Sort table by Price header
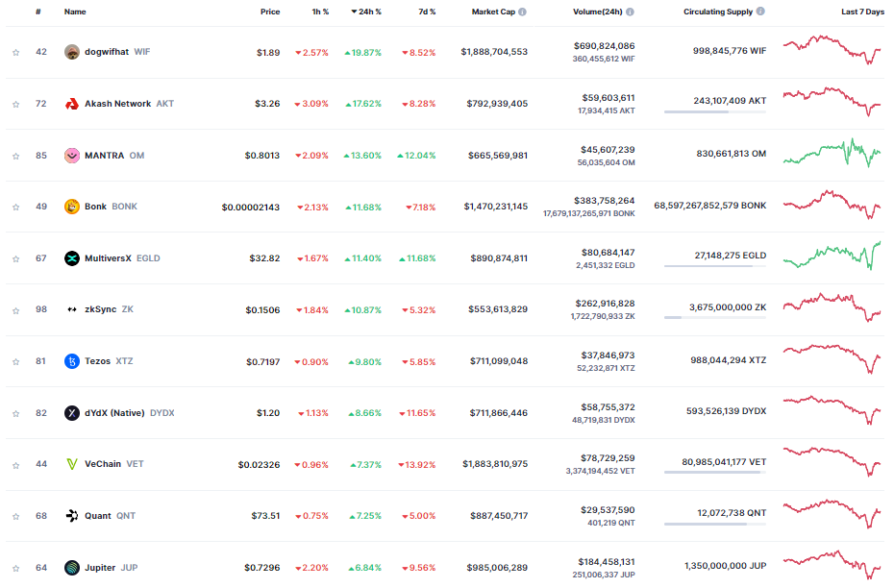The width and height of the screenshot is (894, 588). [270, 12]
